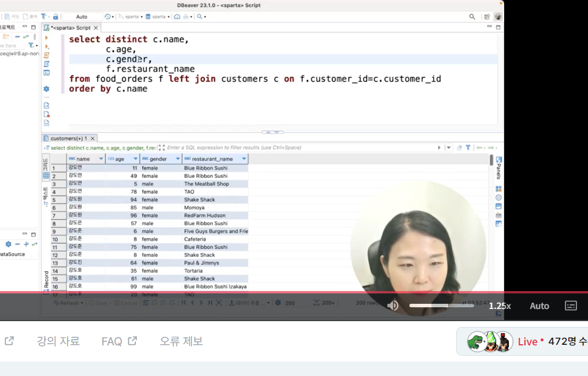The image size is (588, 376).
Task: Click the link-with-editor arrows in project panel
Action: 26,37
